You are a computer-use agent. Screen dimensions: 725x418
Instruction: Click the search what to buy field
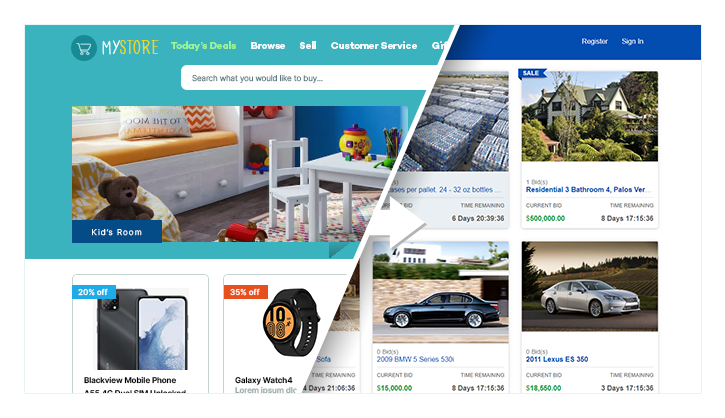(x=305, y=78)
